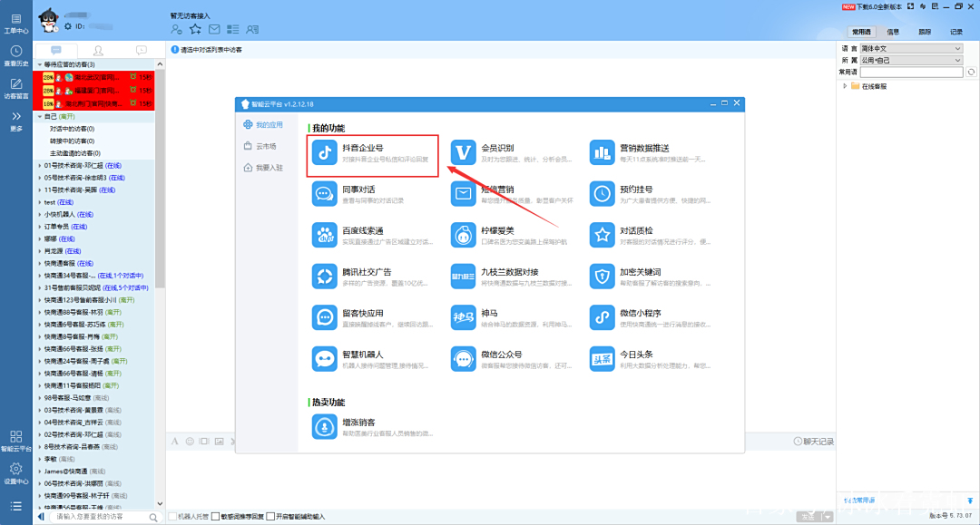
Task: Launch the 腾讯社交广告 app icon
Action: click(x=324, y=276)
